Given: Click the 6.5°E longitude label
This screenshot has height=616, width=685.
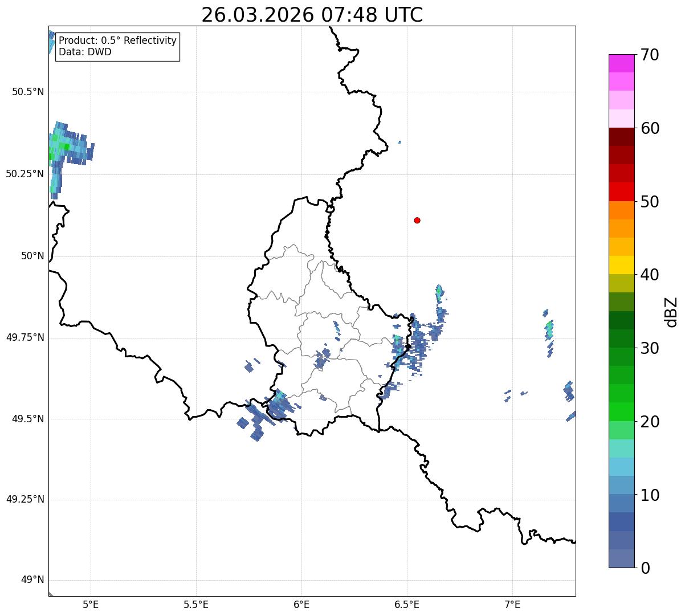Looking at the screenshot, I should point(407,605).
